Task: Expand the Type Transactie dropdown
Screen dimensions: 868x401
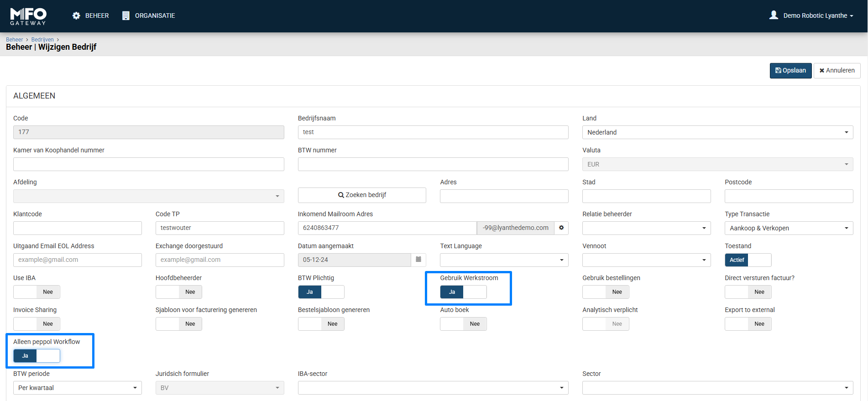Action: [x=789, y=228]
